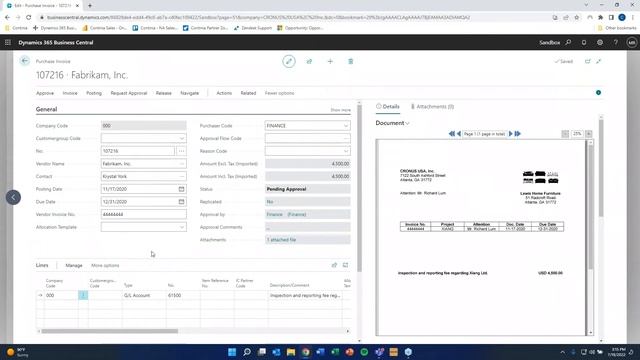
Task: Click Show more in General section
Action: tap(340, 110)
